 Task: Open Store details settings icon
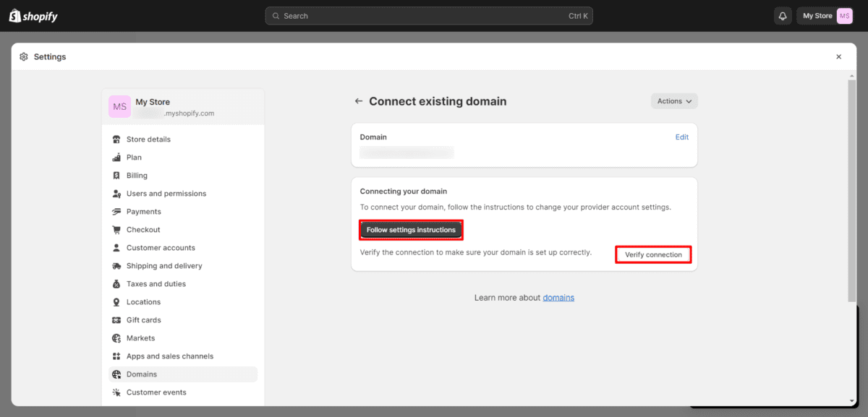tap(116, 139)
